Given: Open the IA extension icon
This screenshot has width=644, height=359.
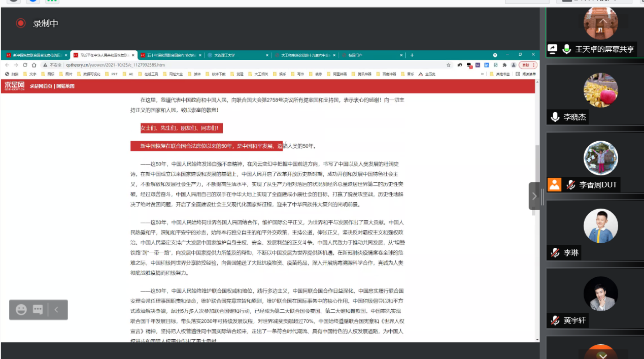Looking at the screenshot, I should pos(478,65).
